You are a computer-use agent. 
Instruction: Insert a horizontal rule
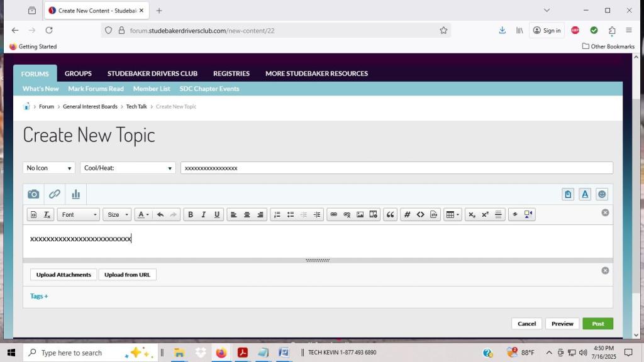[499, 214]
